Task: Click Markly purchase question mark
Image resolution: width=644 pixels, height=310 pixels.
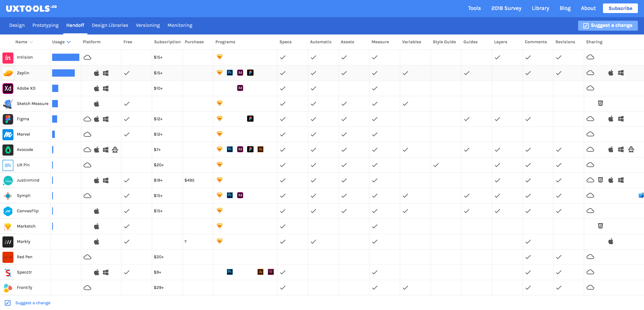Action: pos(185,241)
